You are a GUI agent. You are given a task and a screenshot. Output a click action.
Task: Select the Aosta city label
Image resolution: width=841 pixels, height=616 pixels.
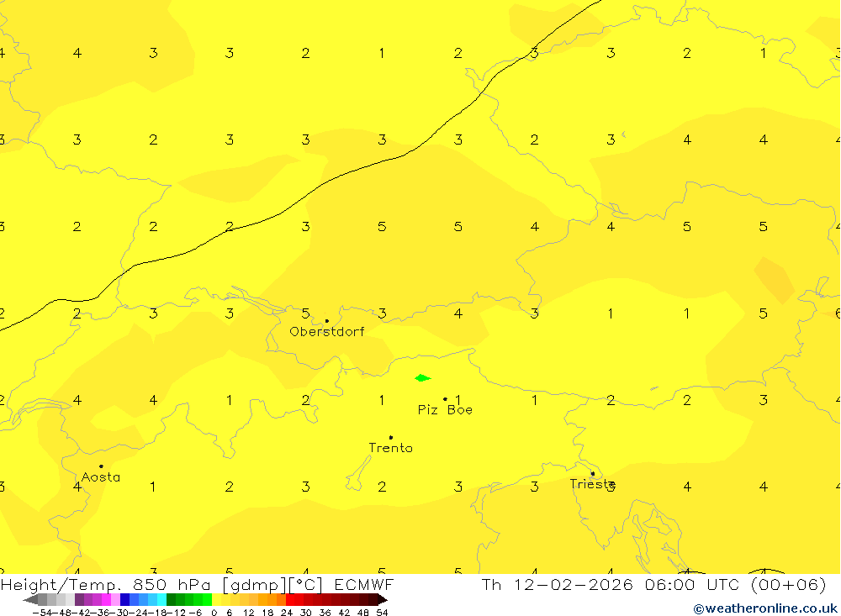101,477
